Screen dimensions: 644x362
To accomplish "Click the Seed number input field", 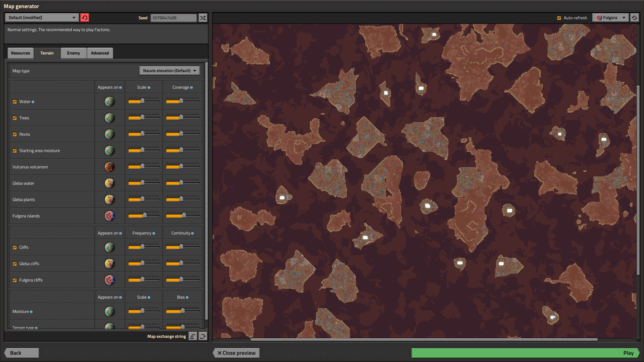I will (x=174, y=18).
